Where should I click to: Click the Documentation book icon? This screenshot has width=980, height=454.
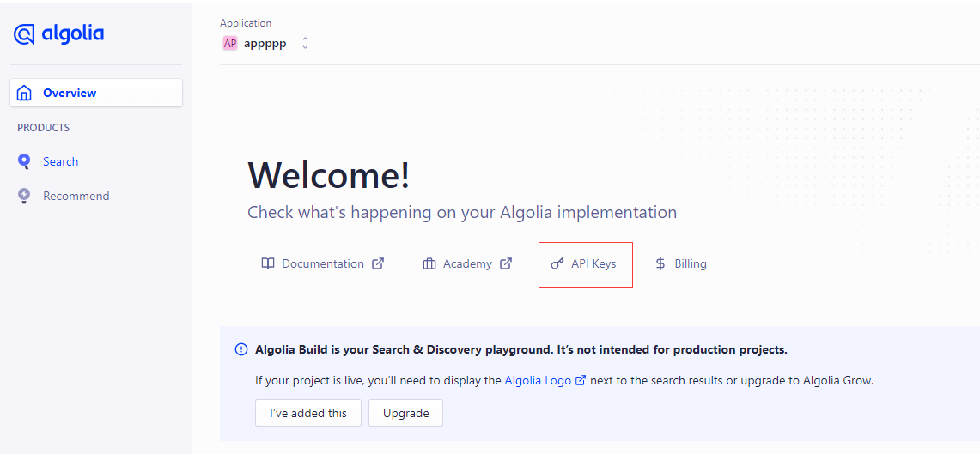pos(267,263)
